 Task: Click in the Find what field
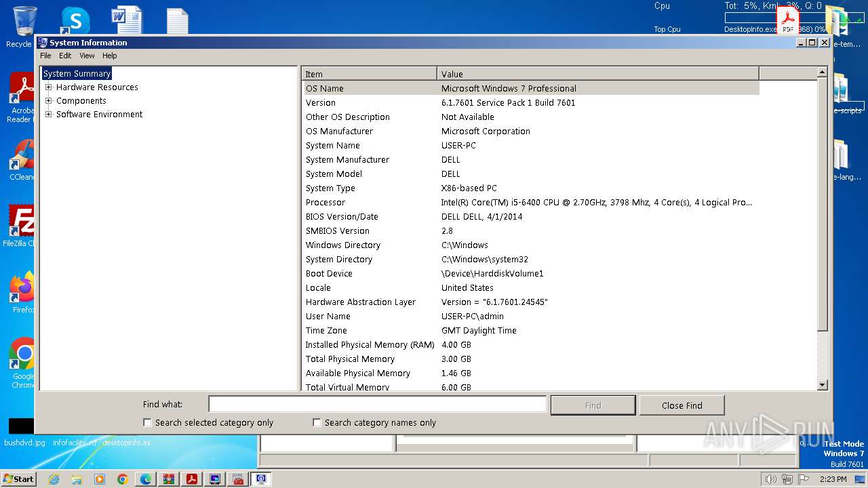pos(377,405)
